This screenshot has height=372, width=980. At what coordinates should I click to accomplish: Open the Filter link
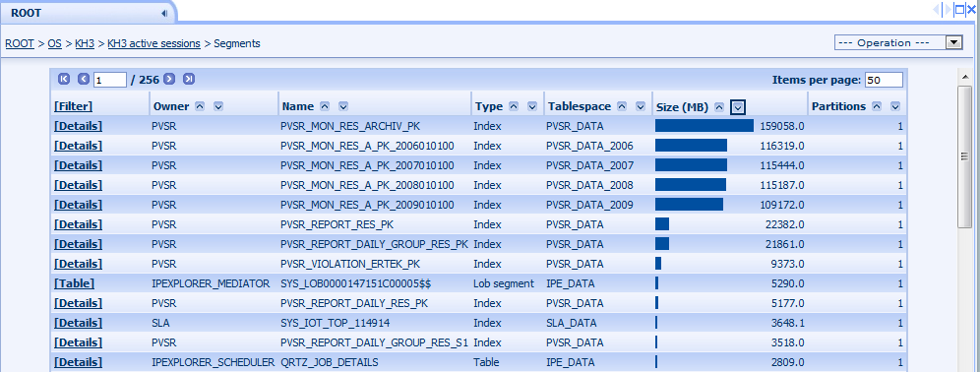click(73, 106)
